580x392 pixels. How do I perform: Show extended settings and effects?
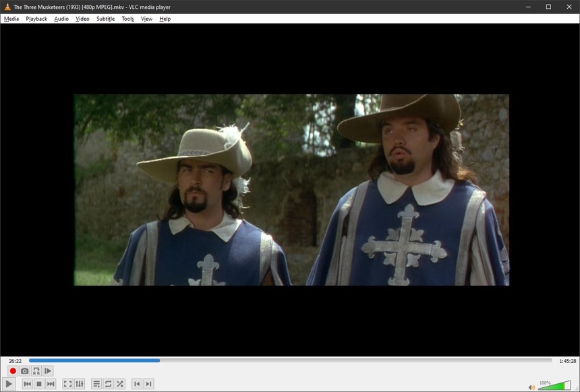(80, 384)
